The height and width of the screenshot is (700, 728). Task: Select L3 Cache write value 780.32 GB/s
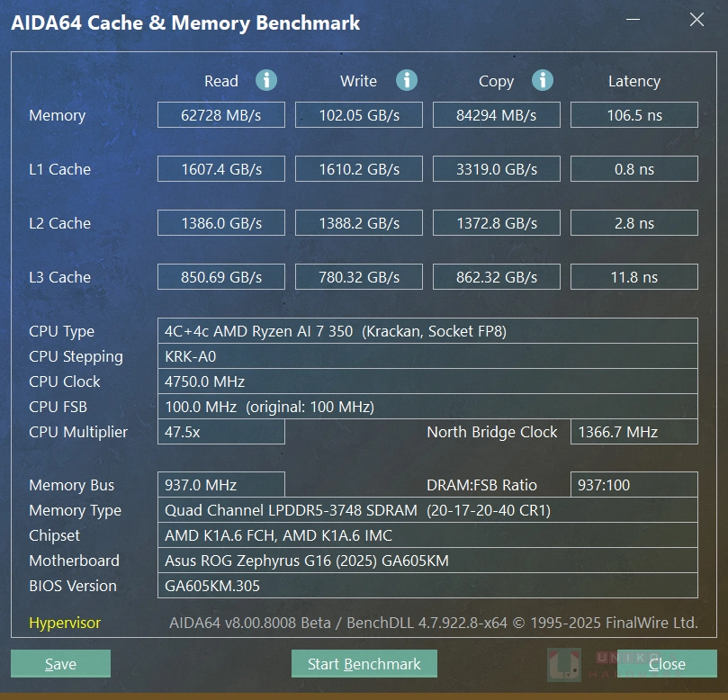359,276
